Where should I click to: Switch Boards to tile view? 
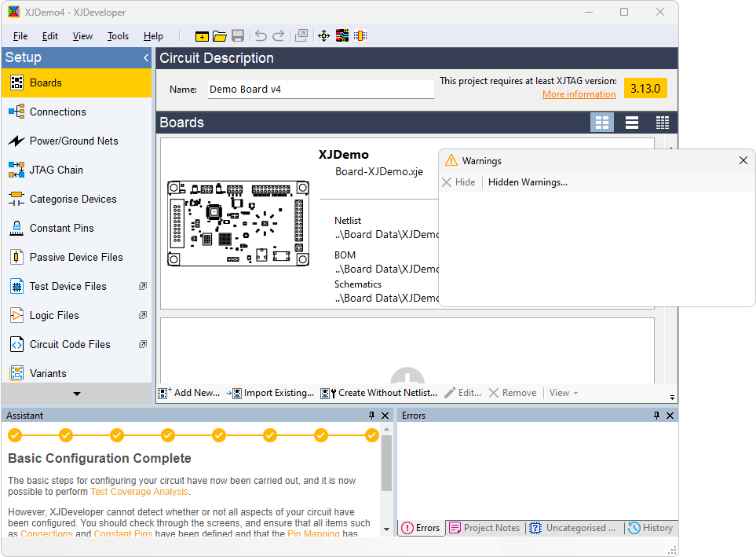tap(602, 123)
